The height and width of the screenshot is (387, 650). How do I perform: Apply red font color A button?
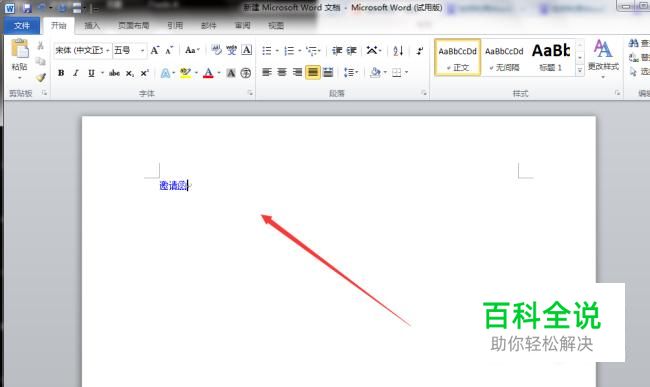click(209, 73)
